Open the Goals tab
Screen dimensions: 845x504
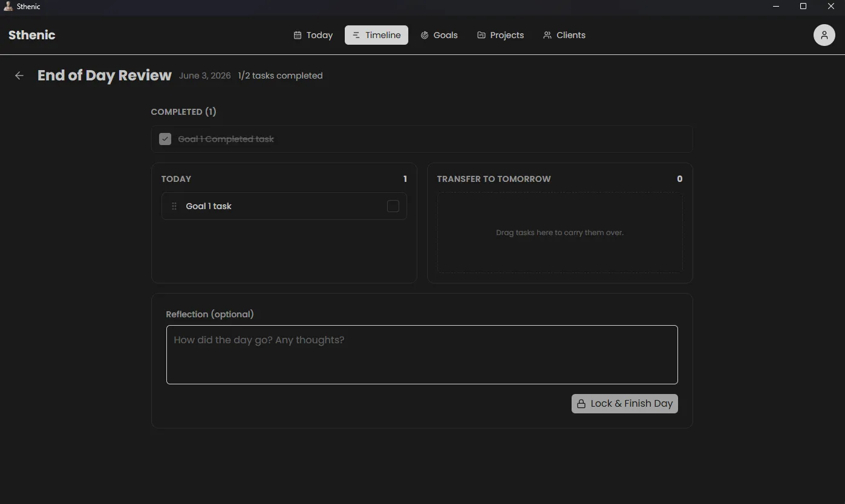(439, 35)
